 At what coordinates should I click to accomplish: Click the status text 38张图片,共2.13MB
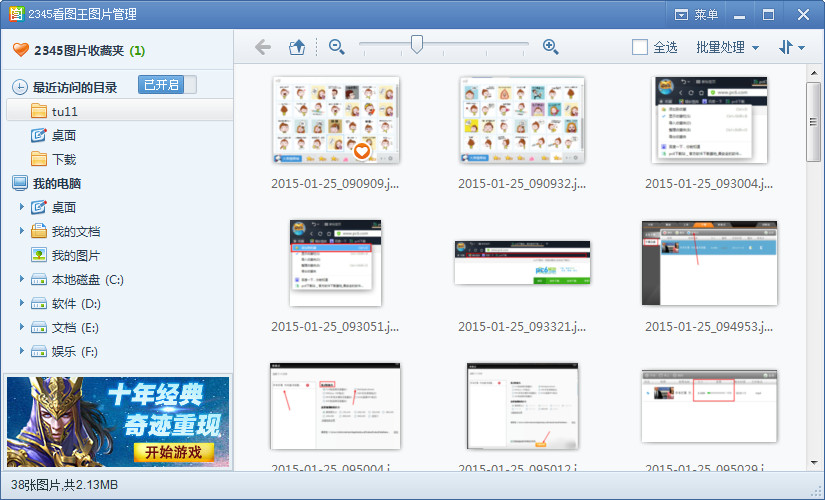point(64,485)
